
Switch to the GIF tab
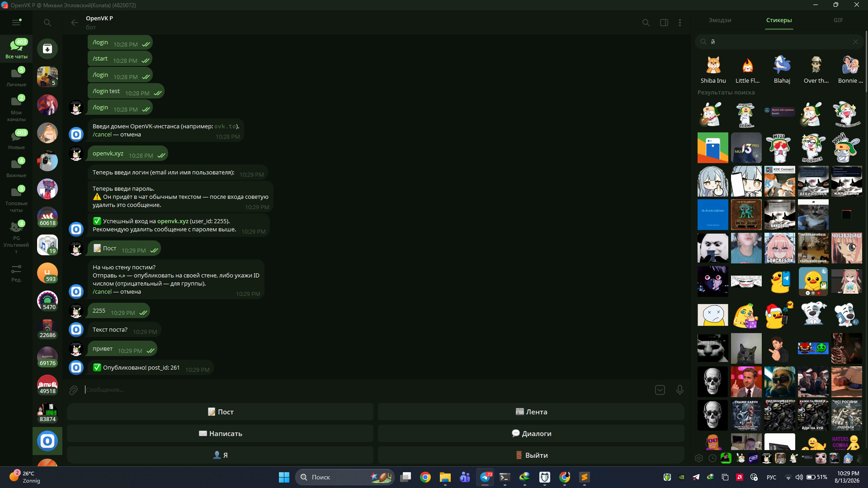838,20
